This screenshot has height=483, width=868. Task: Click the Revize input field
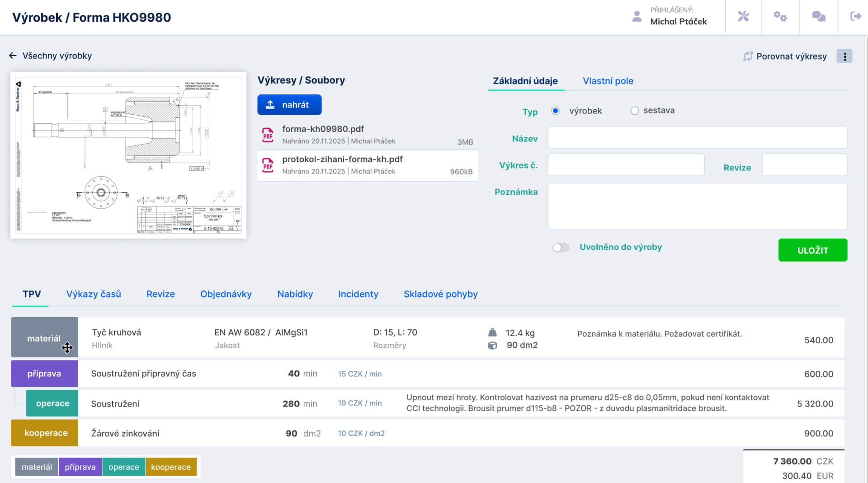point(804,164)
